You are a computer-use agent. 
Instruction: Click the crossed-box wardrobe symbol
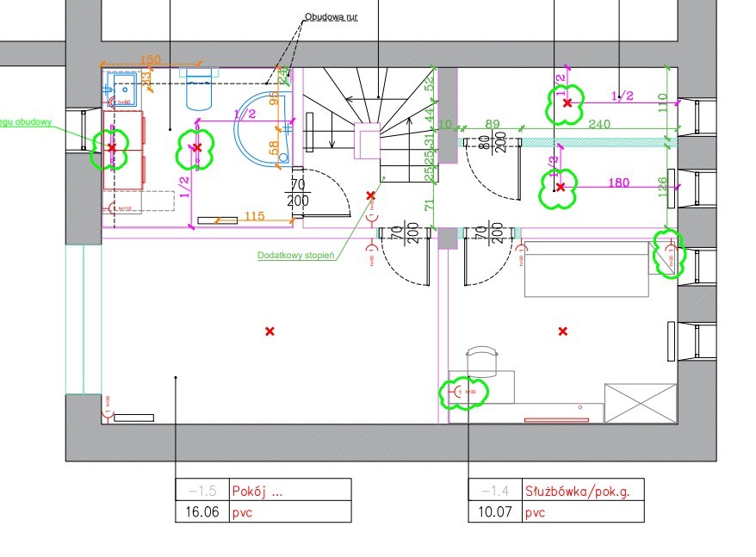[x=640, y=403]
